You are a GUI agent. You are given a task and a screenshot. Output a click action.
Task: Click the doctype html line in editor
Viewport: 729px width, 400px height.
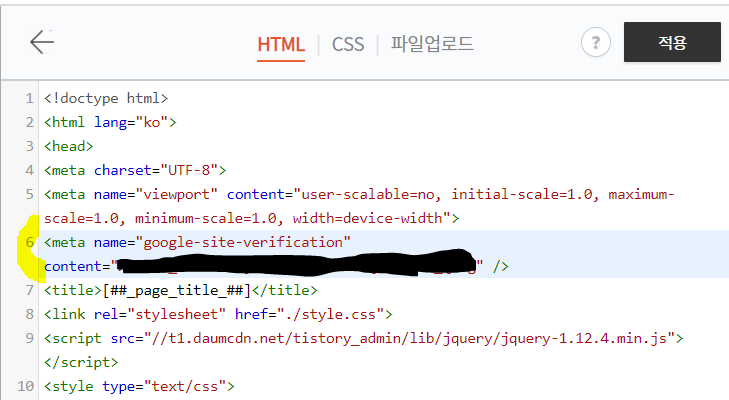pyautogui.click(x=106, y=99)
